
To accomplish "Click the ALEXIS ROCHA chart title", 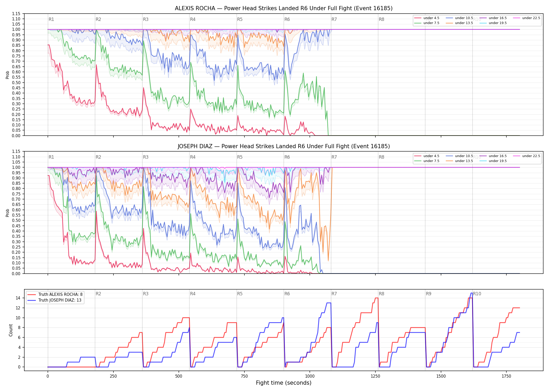I will (284, 8).
